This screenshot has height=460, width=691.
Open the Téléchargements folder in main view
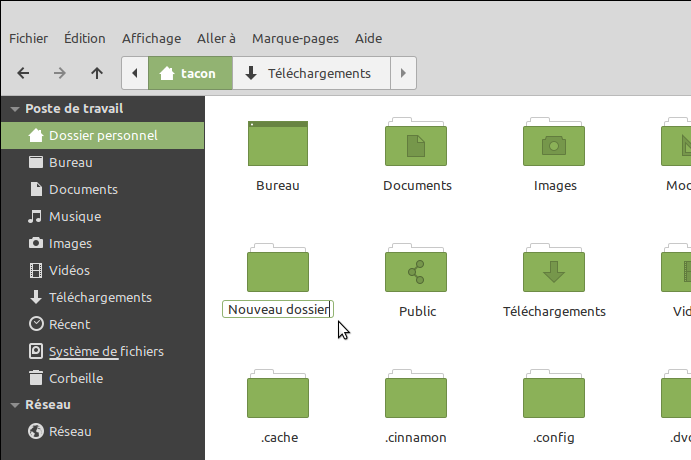[554, 269]
